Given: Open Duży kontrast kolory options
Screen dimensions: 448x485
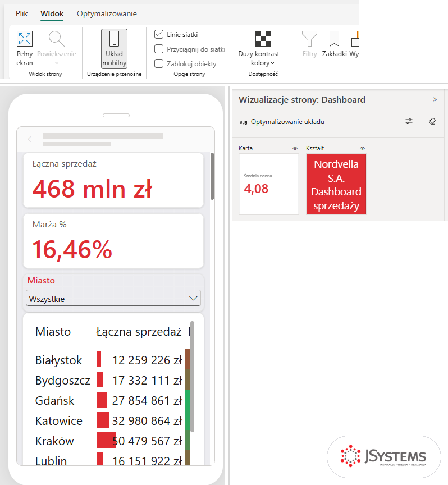Looking at the screenshot, I should tap(263, 49).
